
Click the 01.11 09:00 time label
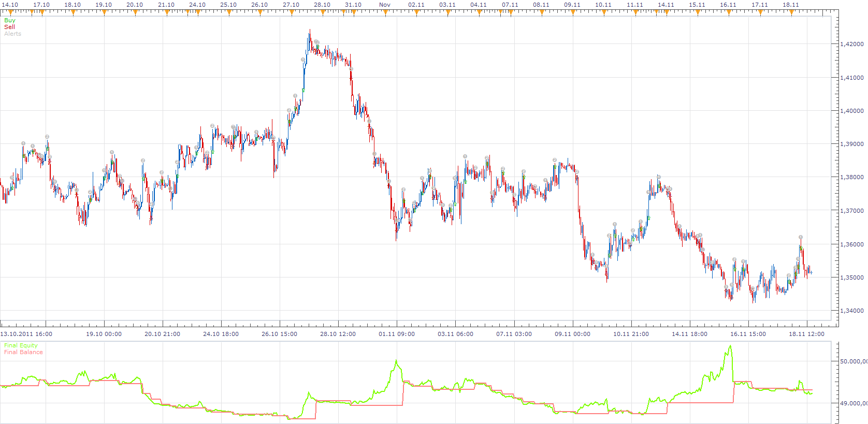point(397,334)
